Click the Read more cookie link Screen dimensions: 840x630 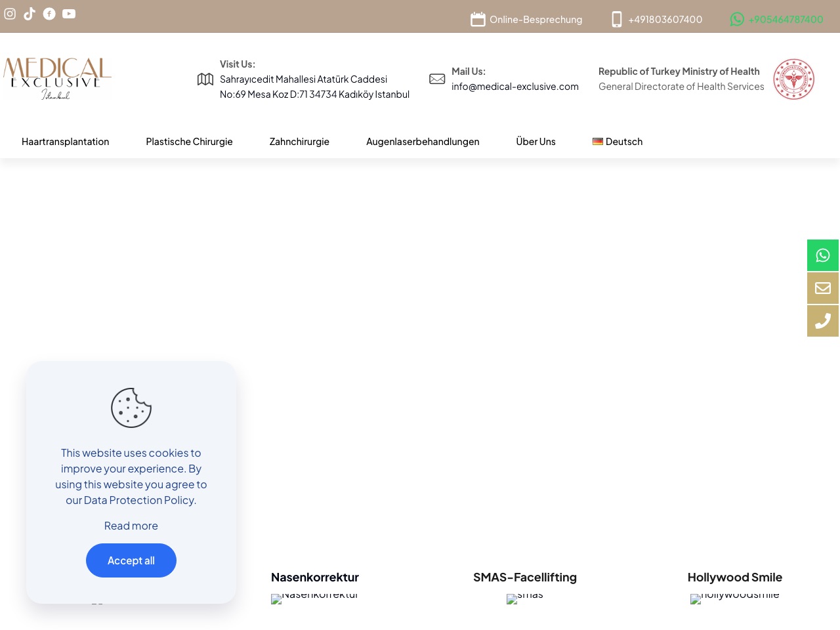point(131,526)
